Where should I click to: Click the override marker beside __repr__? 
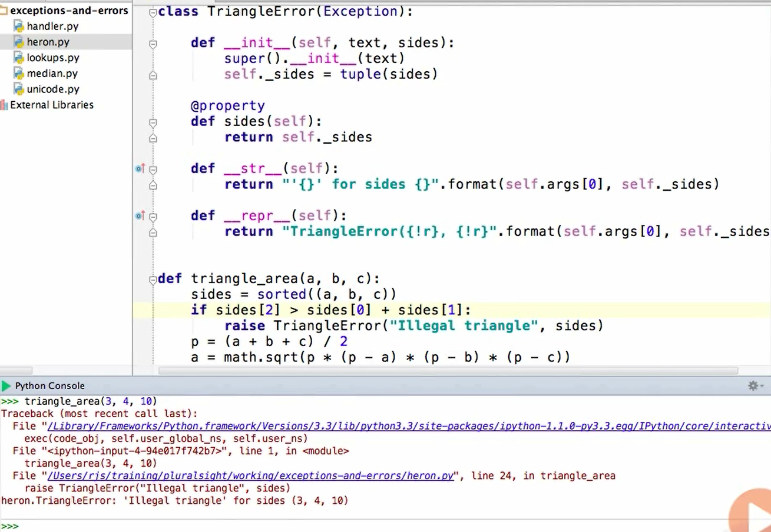[x=140, y=216]
